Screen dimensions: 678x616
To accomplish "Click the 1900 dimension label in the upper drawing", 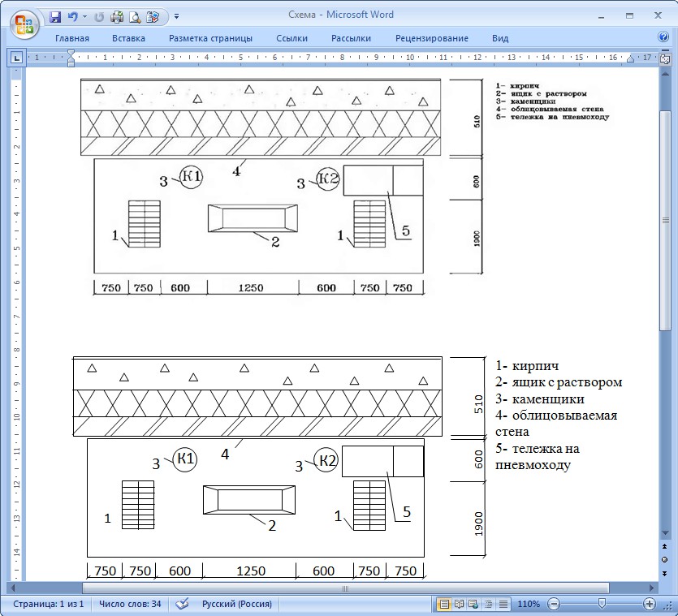I will click(x=477, y=239).
